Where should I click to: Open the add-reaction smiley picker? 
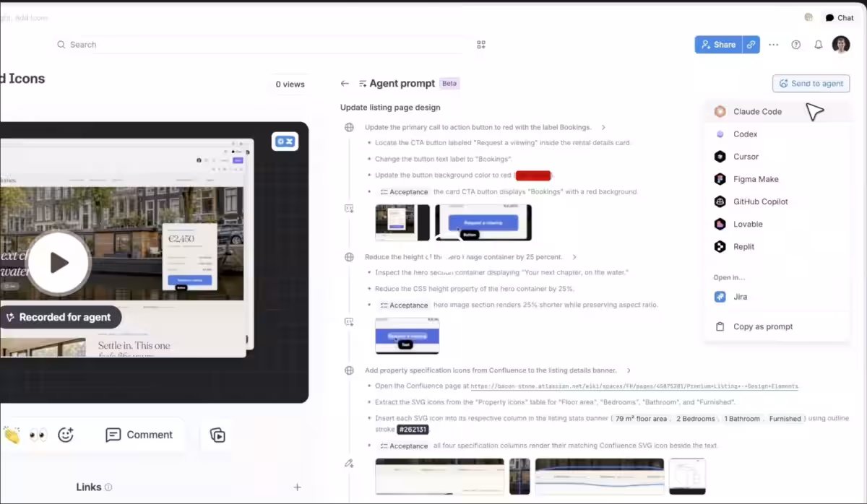66,435
